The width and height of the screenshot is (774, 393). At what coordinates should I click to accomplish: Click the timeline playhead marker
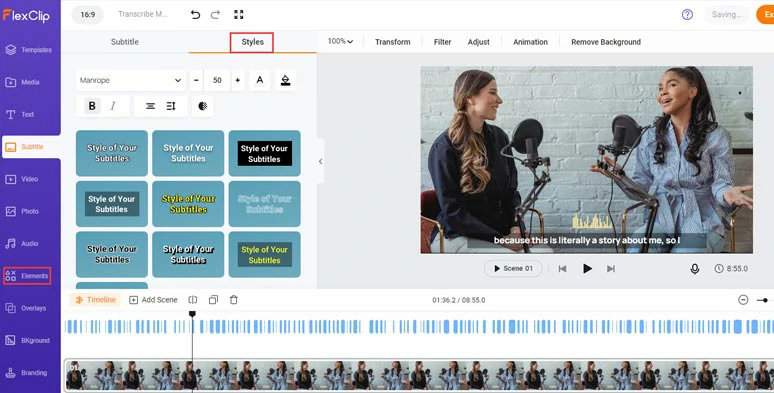pos(193,314)
